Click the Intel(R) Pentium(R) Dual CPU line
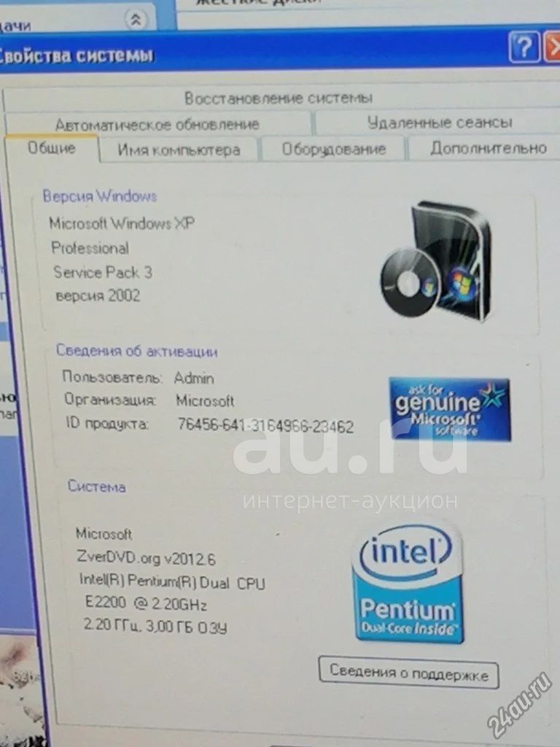The image size is (560, 747). pos(172,582)
